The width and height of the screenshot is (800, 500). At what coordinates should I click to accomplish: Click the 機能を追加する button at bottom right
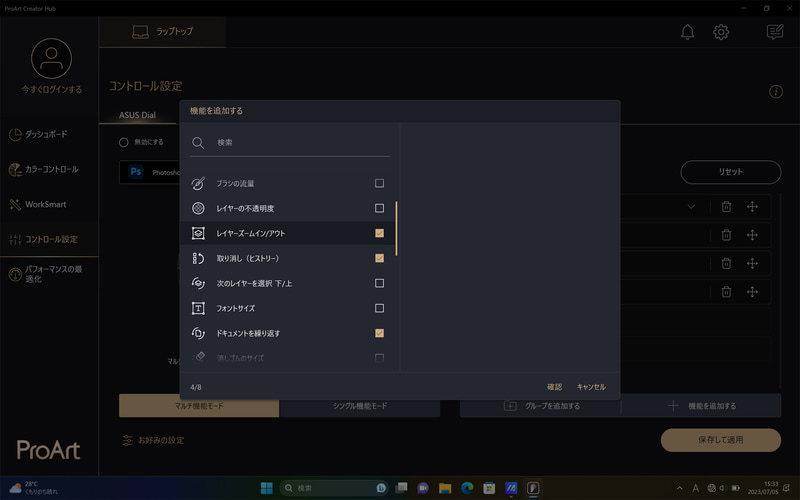pos(702,406)
